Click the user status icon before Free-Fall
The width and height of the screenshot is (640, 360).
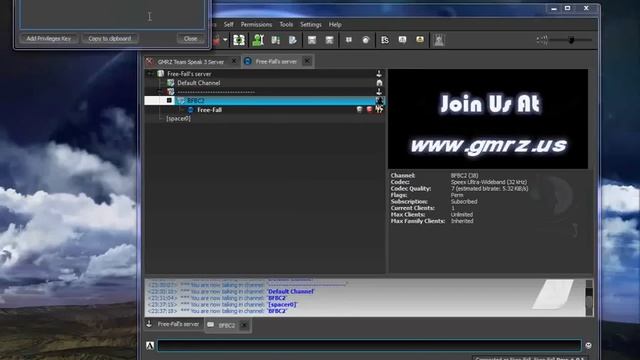click(x=190, y=110)
